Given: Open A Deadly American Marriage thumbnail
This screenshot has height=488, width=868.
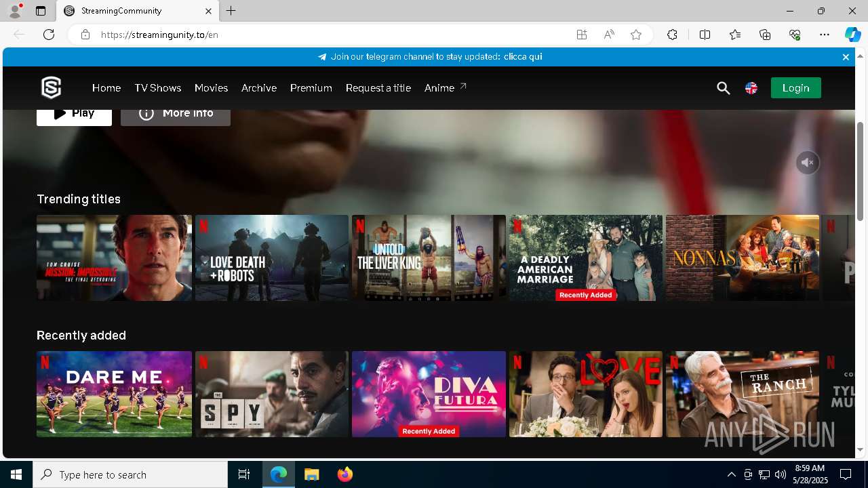Looking at the screenshot, I should (585, 258).
